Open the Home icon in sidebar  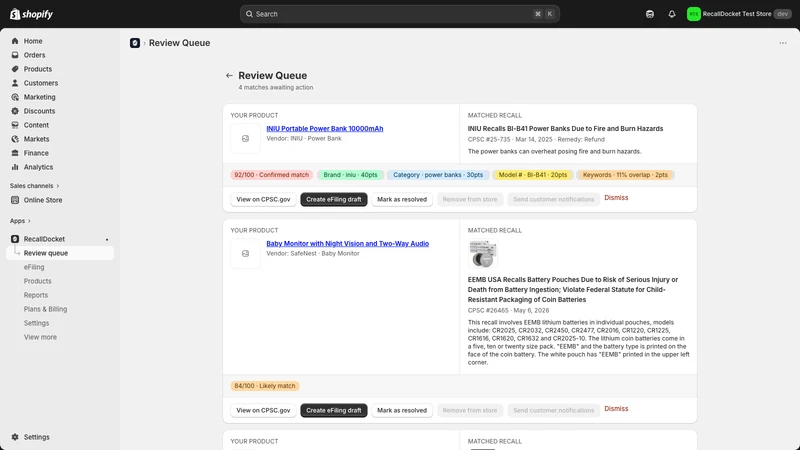coord(15,41)
